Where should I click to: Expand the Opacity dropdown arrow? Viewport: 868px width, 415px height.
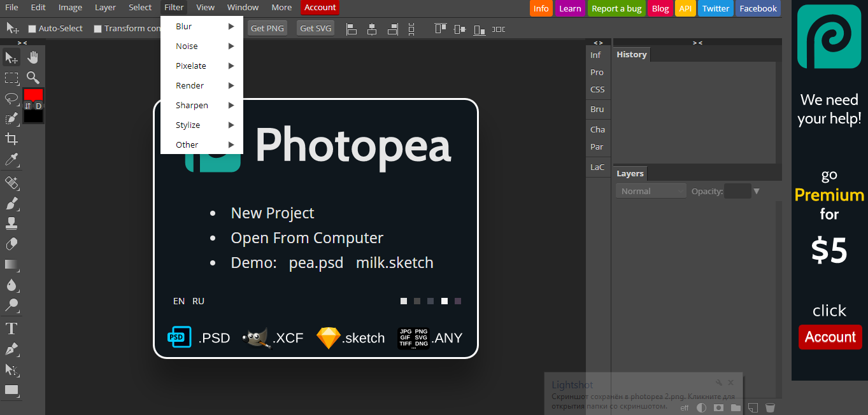click(757, 191)
